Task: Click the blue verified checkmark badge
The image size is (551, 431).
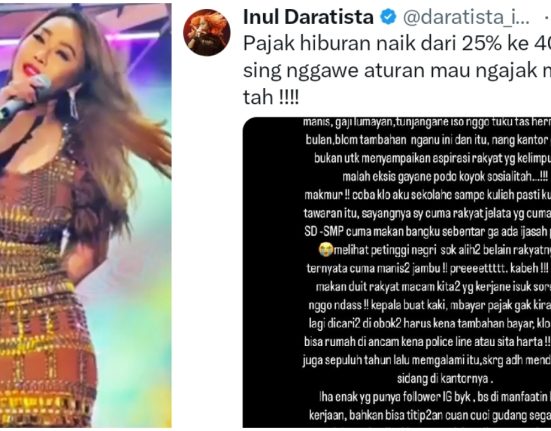Action: click(x=388, y=17)
